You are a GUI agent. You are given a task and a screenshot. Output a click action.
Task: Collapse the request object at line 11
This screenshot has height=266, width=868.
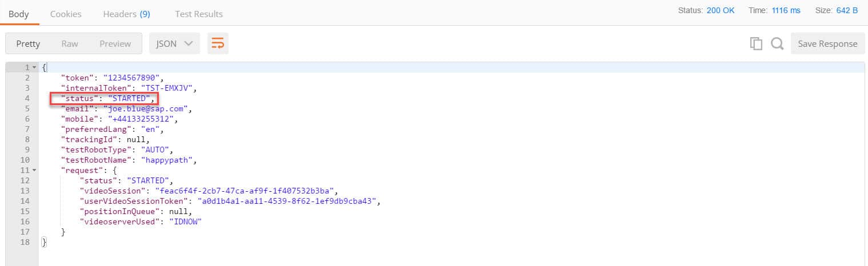[x=34, y=170]
